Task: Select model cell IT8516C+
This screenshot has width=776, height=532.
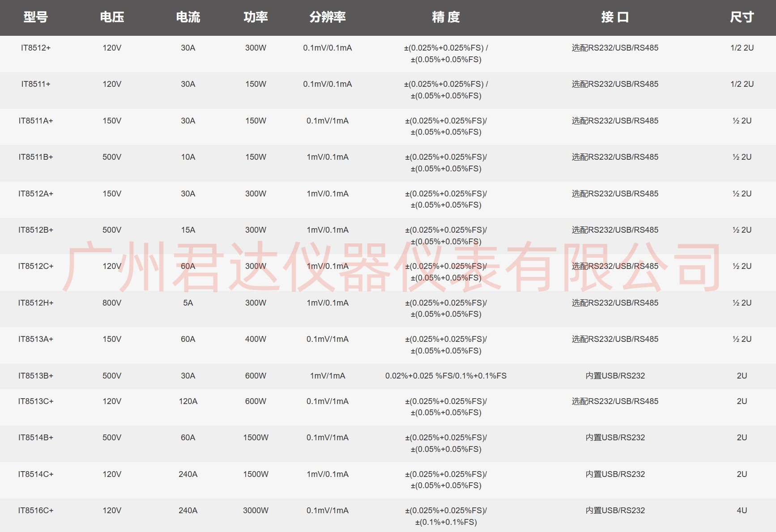Action: click(x=36, y=511)
